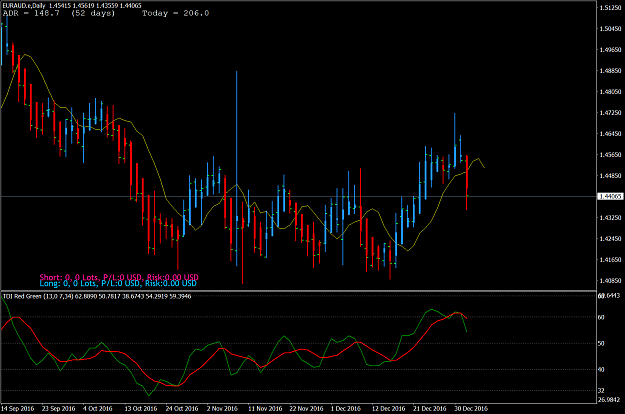625x414 pixels.
Task: Click the 1 Dec 2016 date label
Action: pos(346,408)
